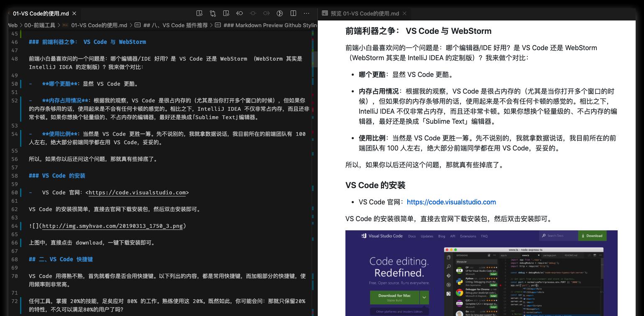
Task: Open the Markdown Preview Github Styling breadcrumb
Action: (270, 25)
